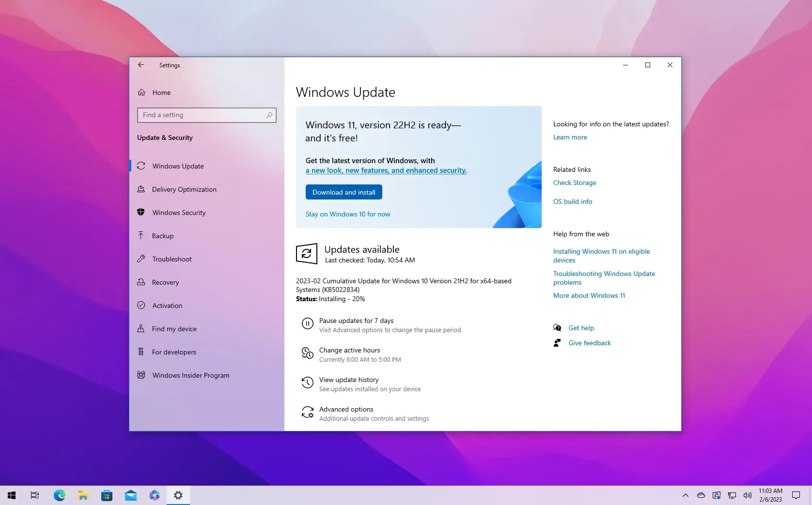Image resolution: width=812 pixels, height=505 pixels.
Task: Click the Delivery Optimization icon
Action: click(x=141, y=189)
